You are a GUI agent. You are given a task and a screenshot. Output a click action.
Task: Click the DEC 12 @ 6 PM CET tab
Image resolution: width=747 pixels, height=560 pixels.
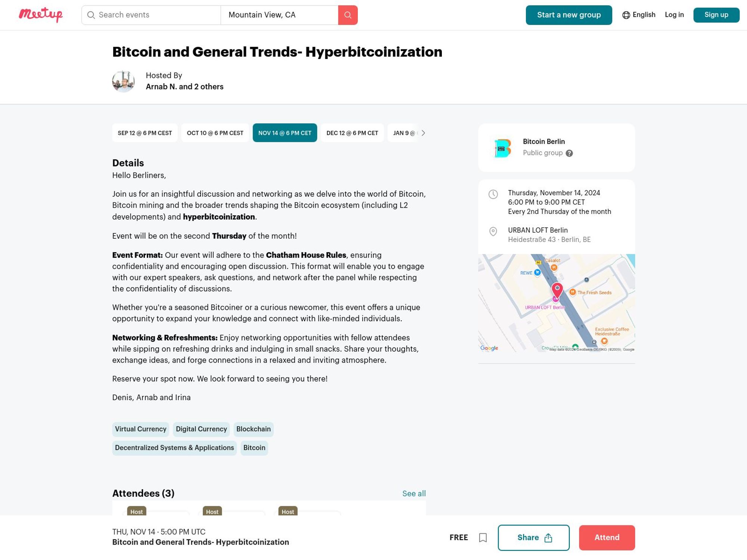click(352, 133)
